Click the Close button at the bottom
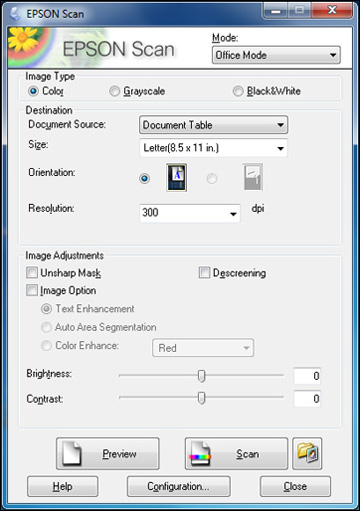Screen dimensions: 360x511 coord(295,486)
